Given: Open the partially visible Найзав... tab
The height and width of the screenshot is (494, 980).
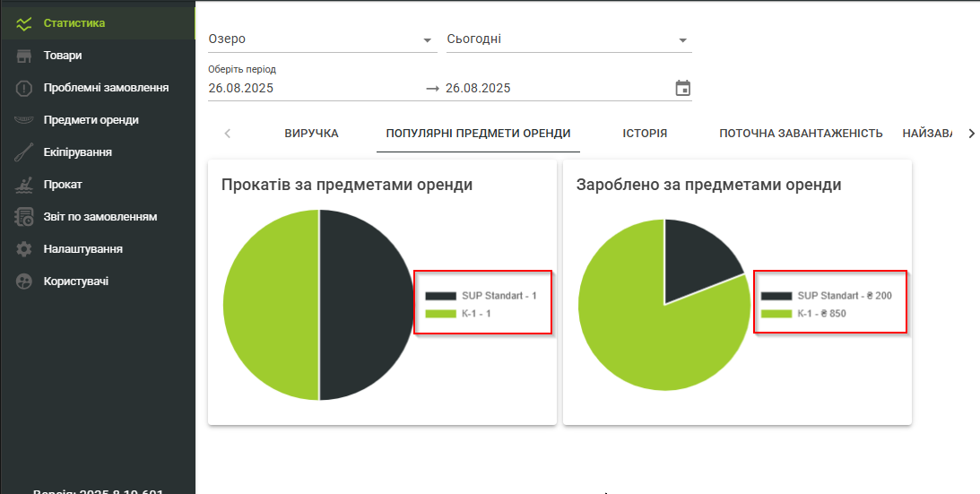Looking at the screenshot, I should point(927,134).
